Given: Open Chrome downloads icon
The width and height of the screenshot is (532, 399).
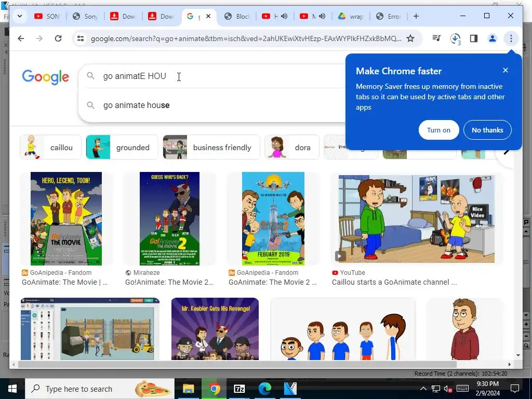Looking at the screenshot, I should click(x=455, y=38).
